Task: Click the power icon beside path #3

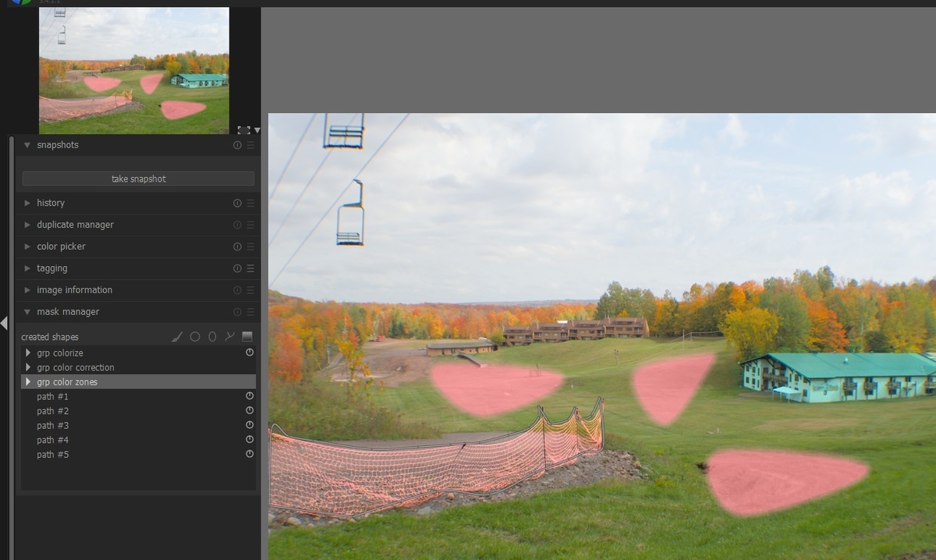Action: (250, 425)
